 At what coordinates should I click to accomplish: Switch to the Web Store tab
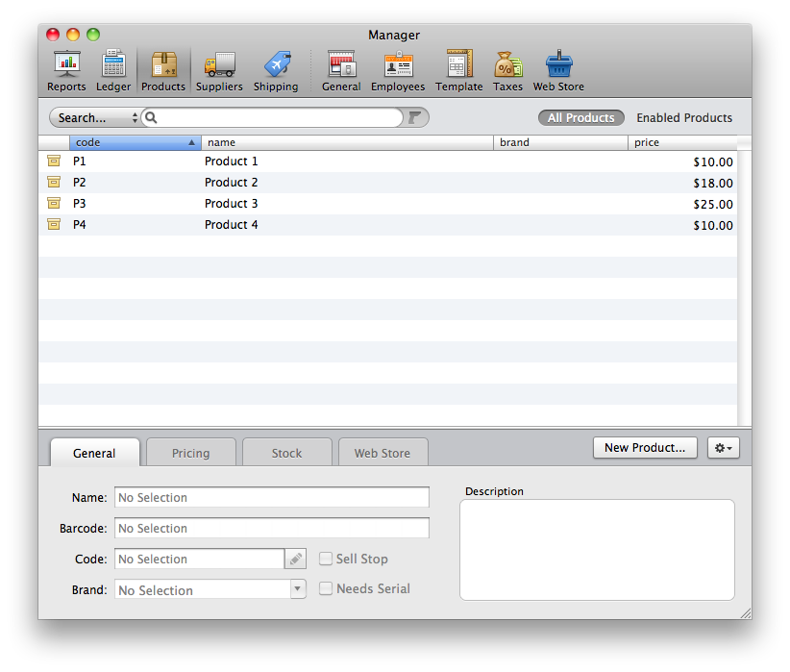[383, 453]
